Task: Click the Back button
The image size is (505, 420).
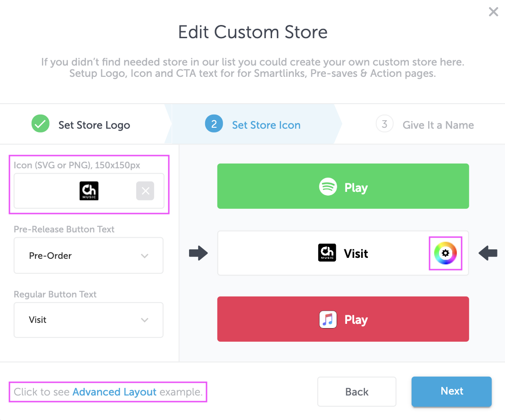Action: (357, 392)
